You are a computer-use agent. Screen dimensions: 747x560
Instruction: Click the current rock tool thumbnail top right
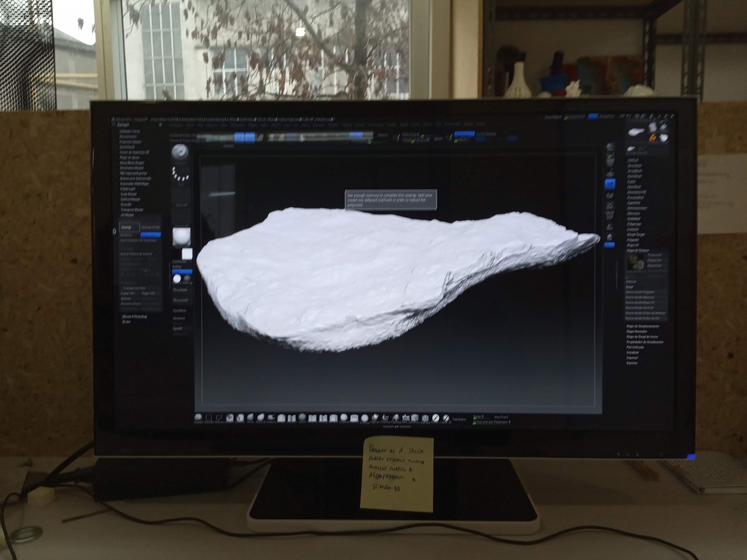(636, 132)
